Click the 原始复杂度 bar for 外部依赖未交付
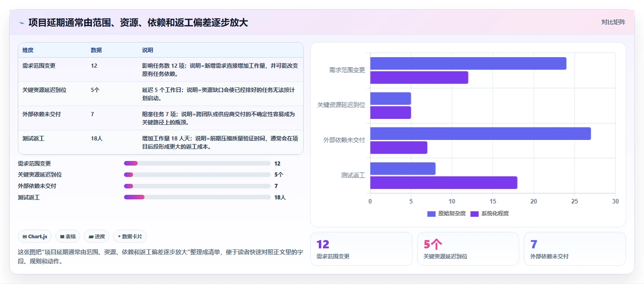644x284 pixels. click(480, 134)
